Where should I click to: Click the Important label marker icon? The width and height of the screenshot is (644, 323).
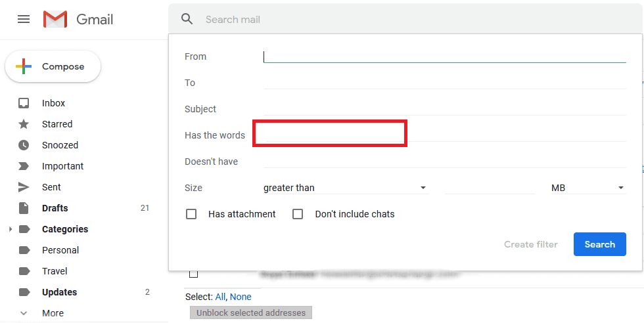(24, 166)
